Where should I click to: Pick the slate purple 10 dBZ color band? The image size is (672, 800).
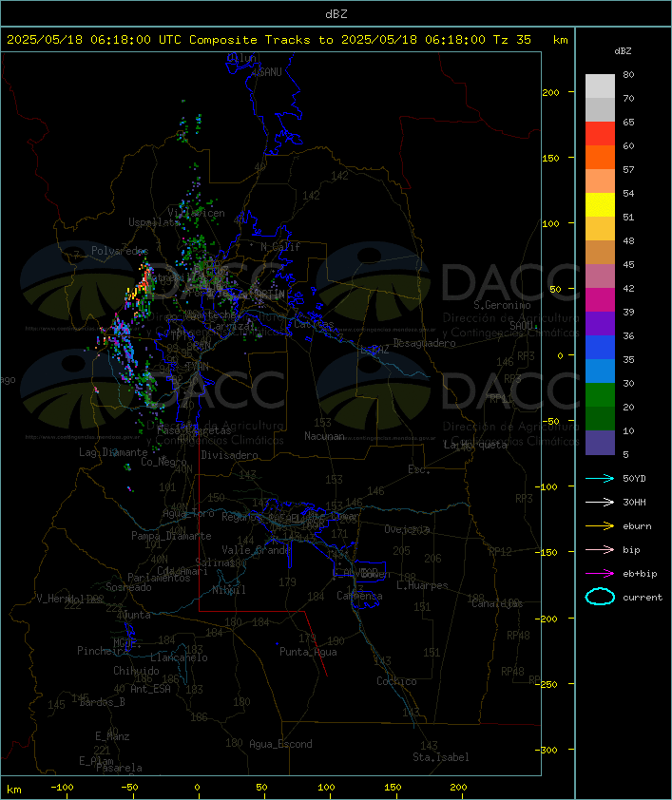pos(600,442)
